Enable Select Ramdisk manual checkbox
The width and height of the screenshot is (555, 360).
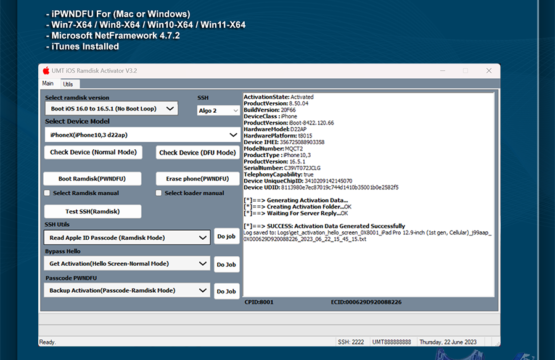47,193
